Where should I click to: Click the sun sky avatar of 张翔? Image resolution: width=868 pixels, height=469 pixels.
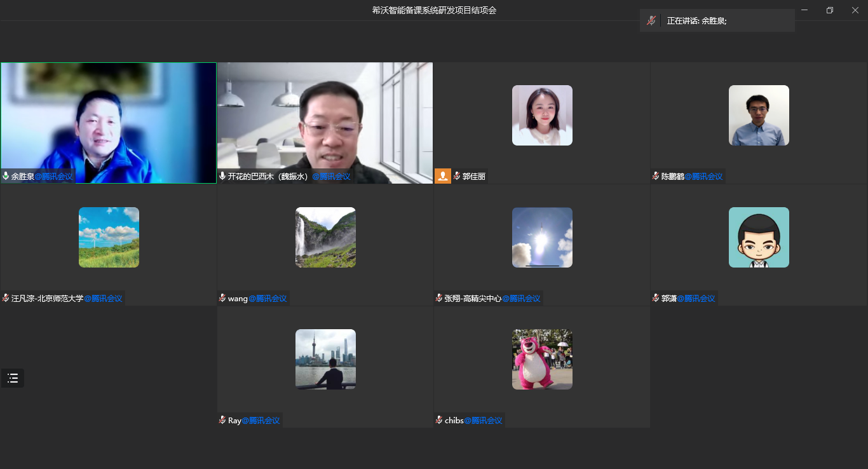pos(542,237)
